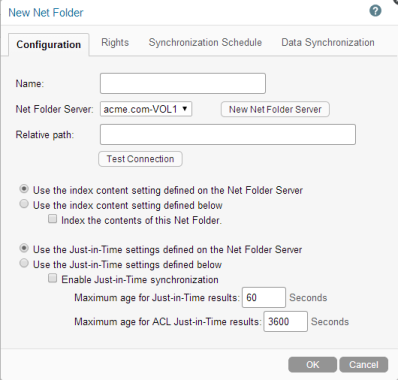Screen dimensions: 398x380
Task: Choose Just-in-Time settings defined below option
Action: [24, 263]
